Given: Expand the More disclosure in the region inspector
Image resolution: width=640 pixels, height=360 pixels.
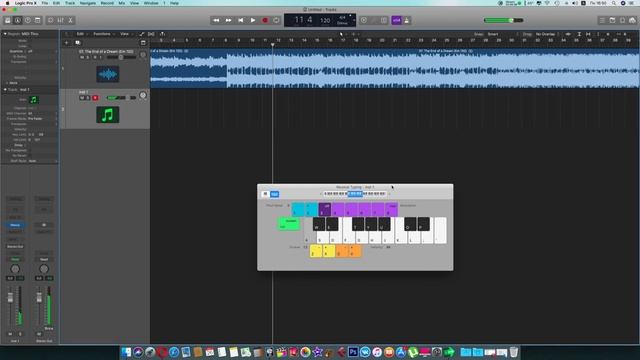Looking at the screenshot, I should 7,83.
